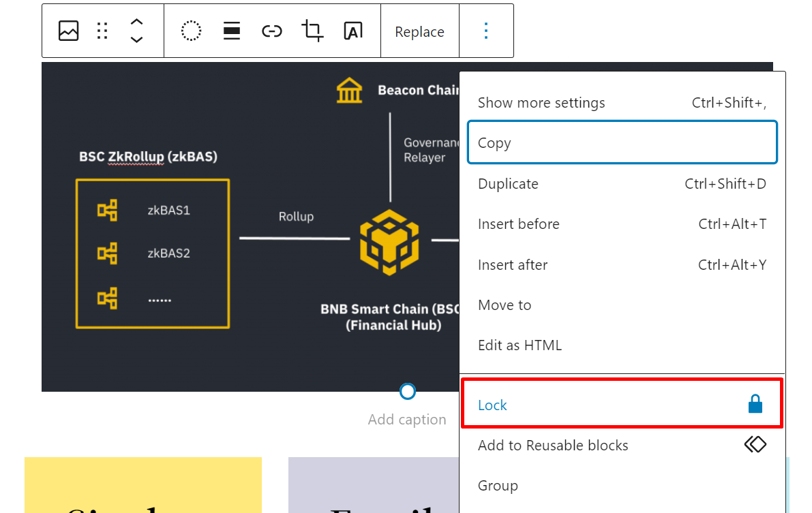Apply duotone filter using dotted circle icon

(191, 31)
